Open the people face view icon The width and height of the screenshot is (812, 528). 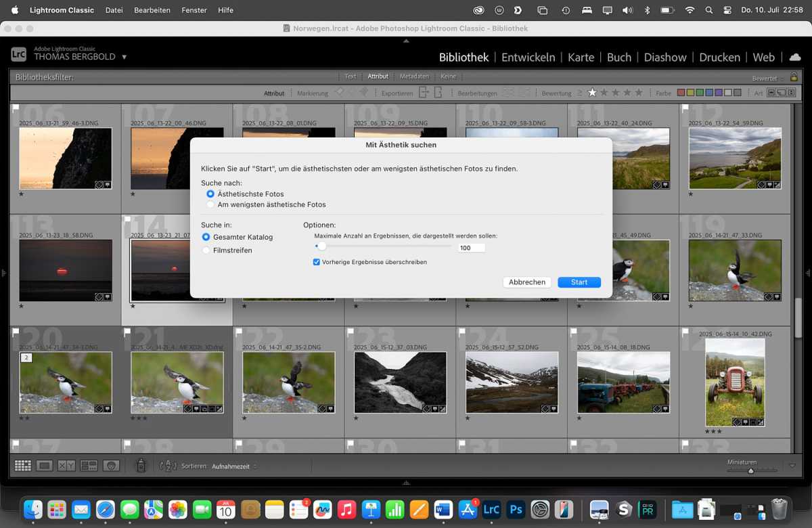click(x=111, y=466)
